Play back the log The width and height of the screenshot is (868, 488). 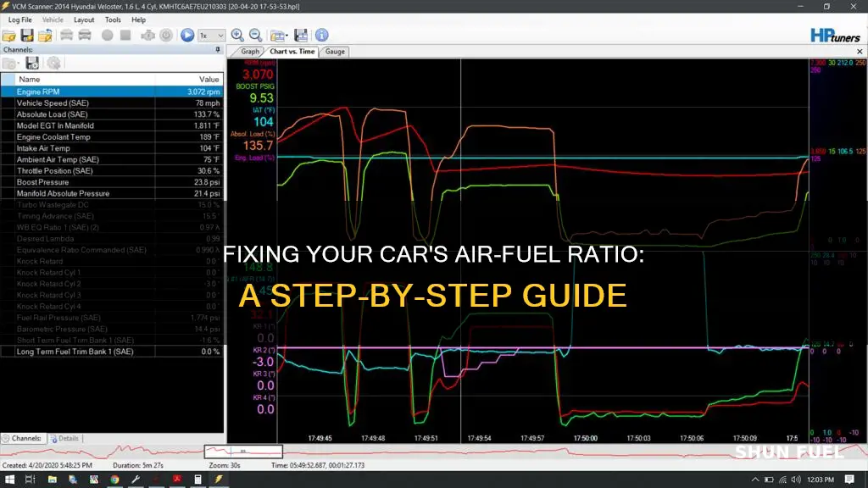pos(187,36)
